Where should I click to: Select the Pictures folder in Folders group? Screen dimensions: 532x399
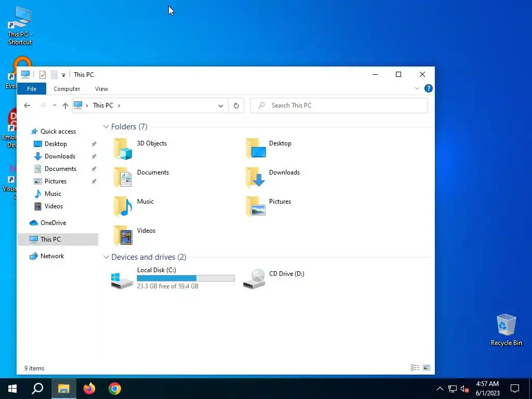pyautogui.click(x=269, y=206)
